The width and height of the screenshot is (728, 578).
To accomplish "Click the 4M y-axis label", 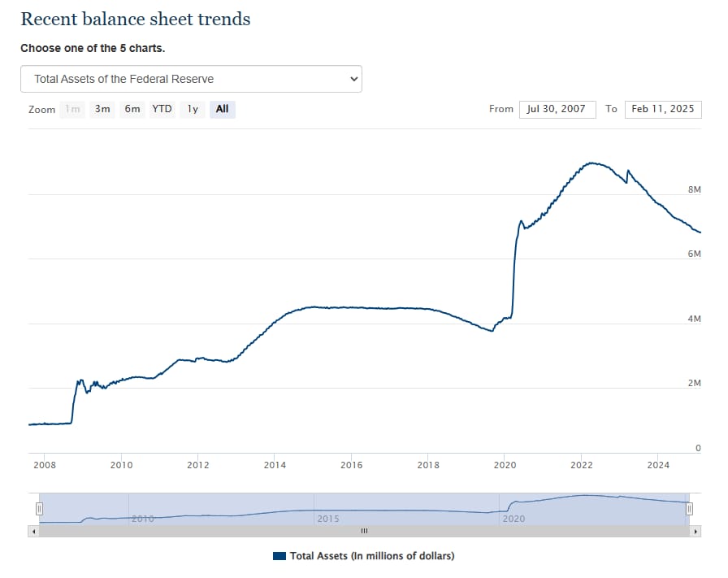I will 695,319.
